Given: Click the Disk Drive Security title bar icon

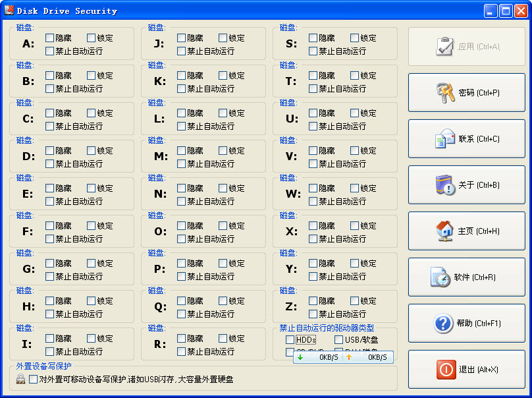Looking at the screenshot, I should (x=9, y=11).
